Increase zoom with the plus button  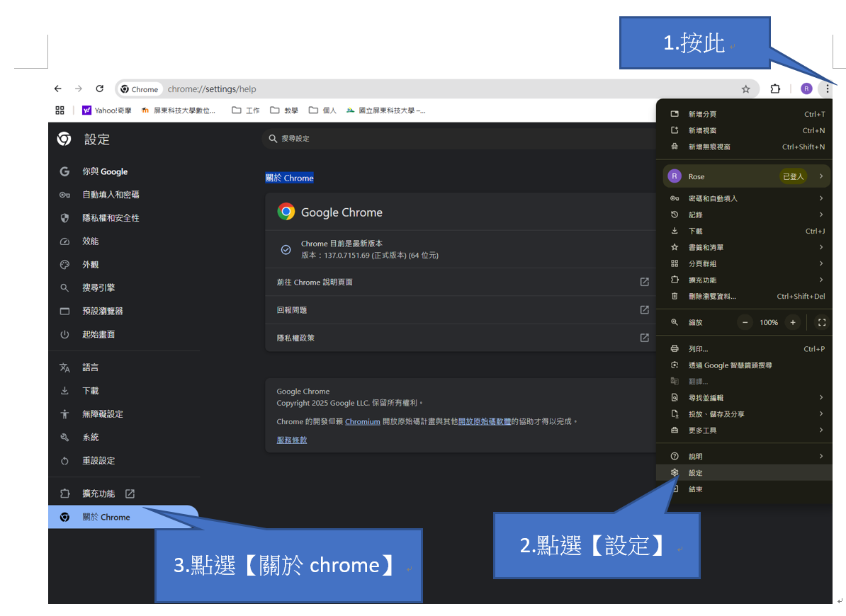point(793,322)
